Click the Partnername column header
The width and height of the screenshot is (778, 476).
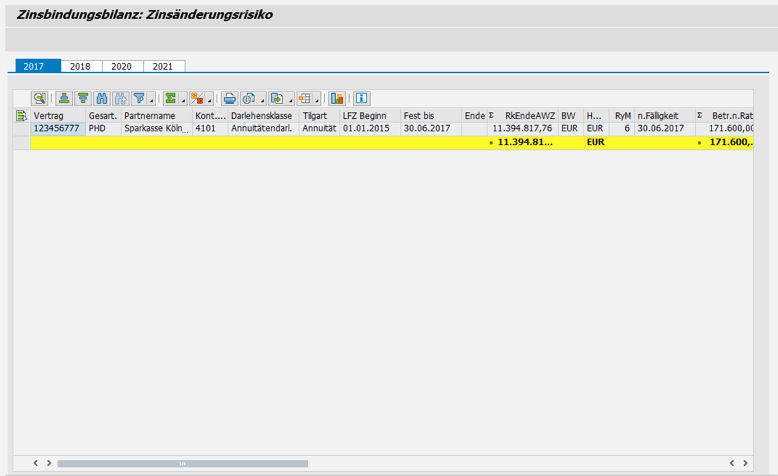tap(149, 116)
